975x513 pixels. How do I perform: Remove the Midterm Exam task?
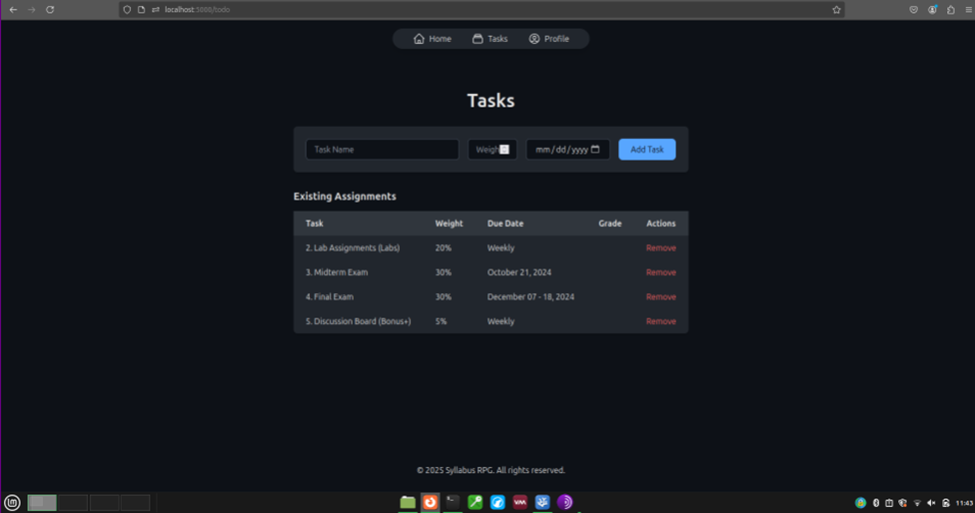(x=661, y=272)
